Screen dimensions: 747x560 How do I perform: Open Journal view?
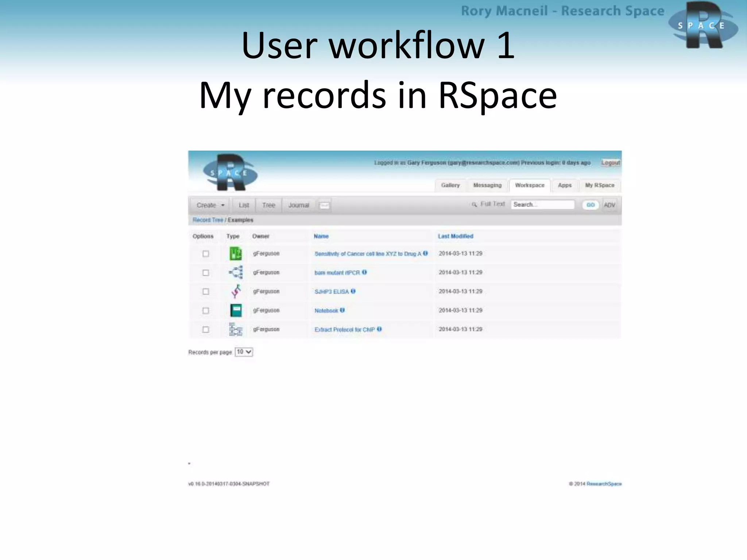(299, 205)
